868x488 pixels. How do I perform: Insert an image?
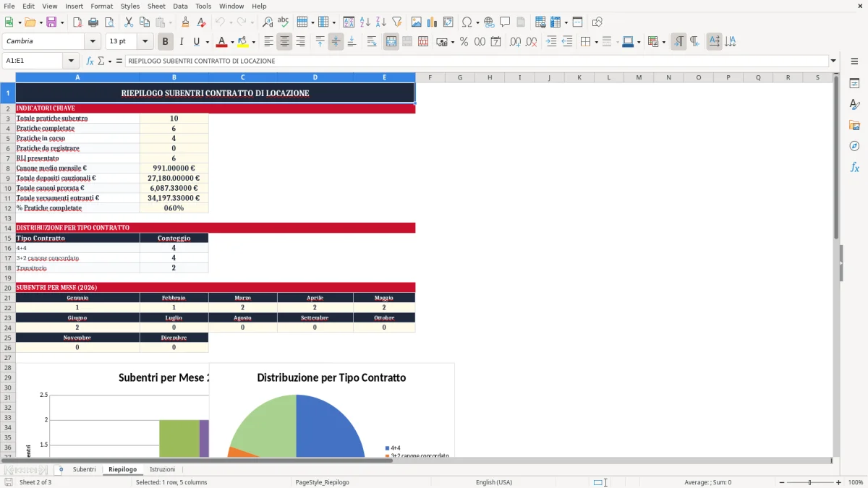click(x=417, y=22)
